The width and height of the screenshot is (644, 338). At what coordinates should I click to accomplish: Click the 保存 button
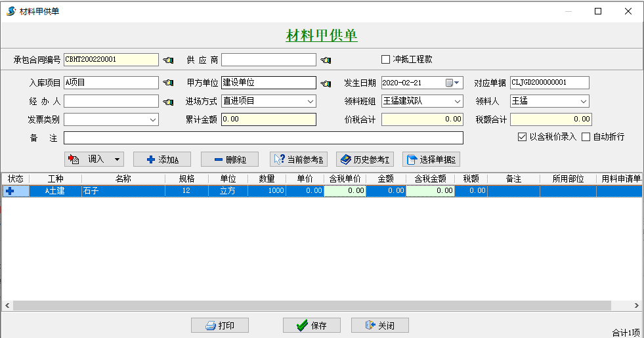(x=312, y=326)
